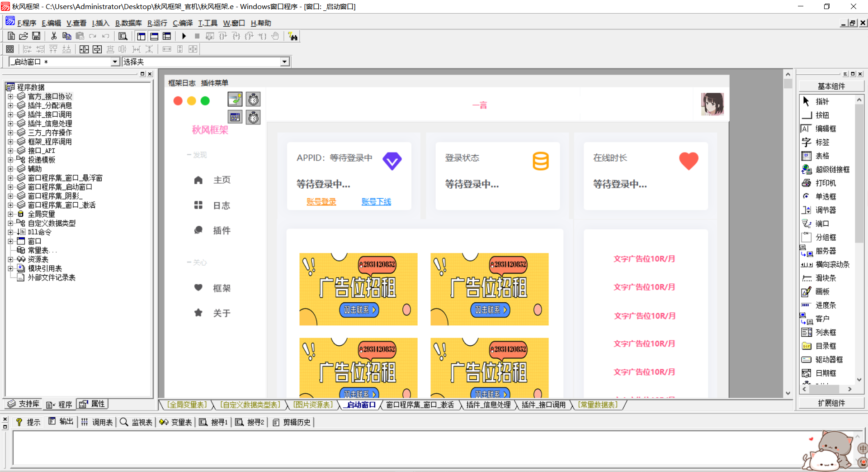Switch to 插件_信息处理 tab
The image size is (868, 472).
coord(488,405)
